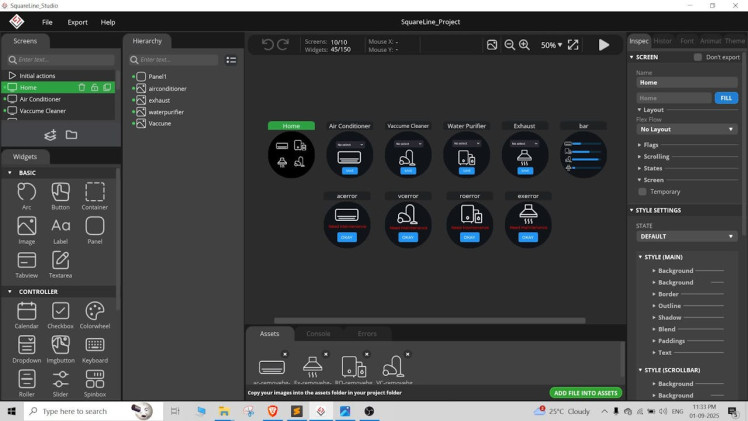Viewport: 748px width, 421px height.
Task: Zoom out the canvas with magnifier minus
Action: pyautogui.click(x=509, y=45)
